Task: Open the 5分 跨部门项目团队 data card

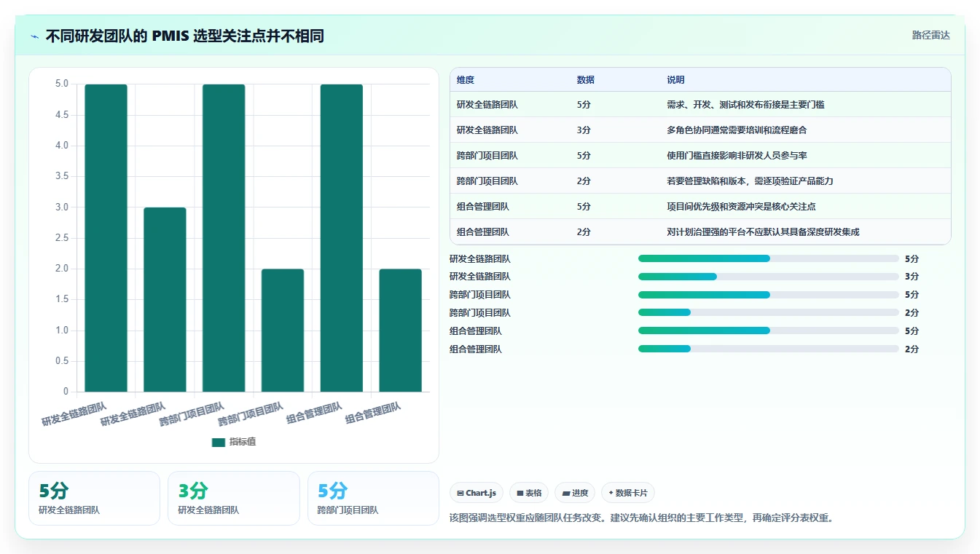Action: [373, 498]
